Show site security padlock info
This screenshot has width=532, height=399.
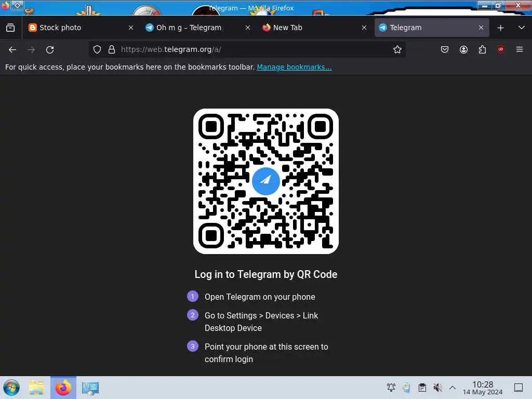[112, 49]
